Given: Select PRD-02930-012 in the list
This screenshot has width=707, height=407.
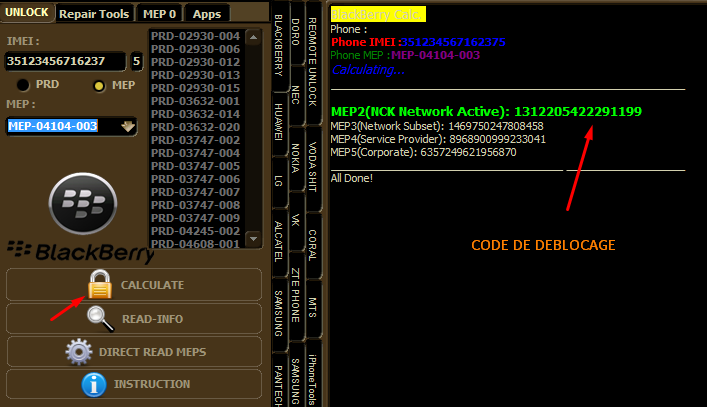Looking at the screenshot, I should click(x=195, y=62).
